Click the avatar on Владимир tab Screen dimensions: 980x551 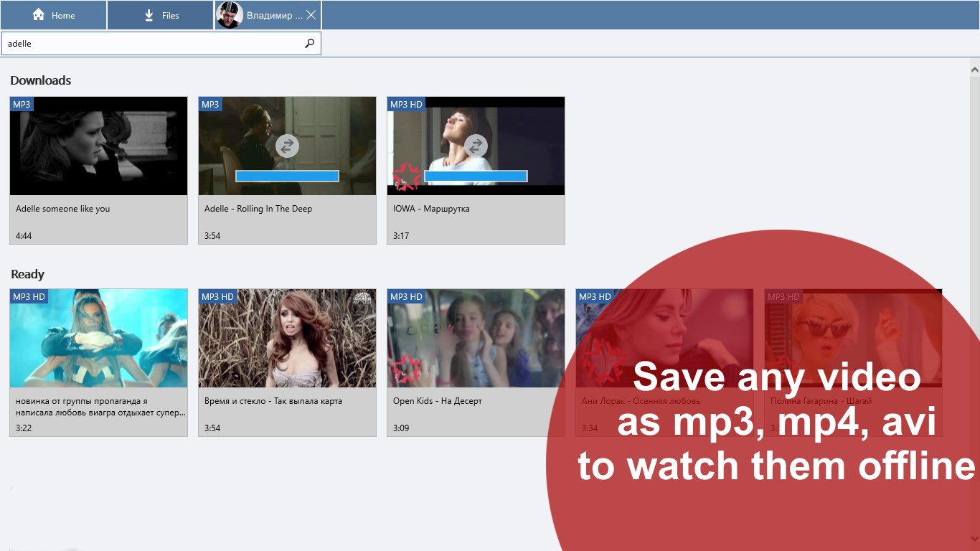click(230, 15)
